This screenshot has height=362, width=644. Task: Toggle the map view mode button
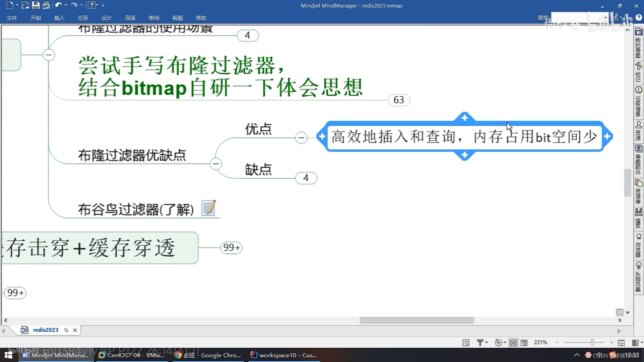tap(513, 342)
